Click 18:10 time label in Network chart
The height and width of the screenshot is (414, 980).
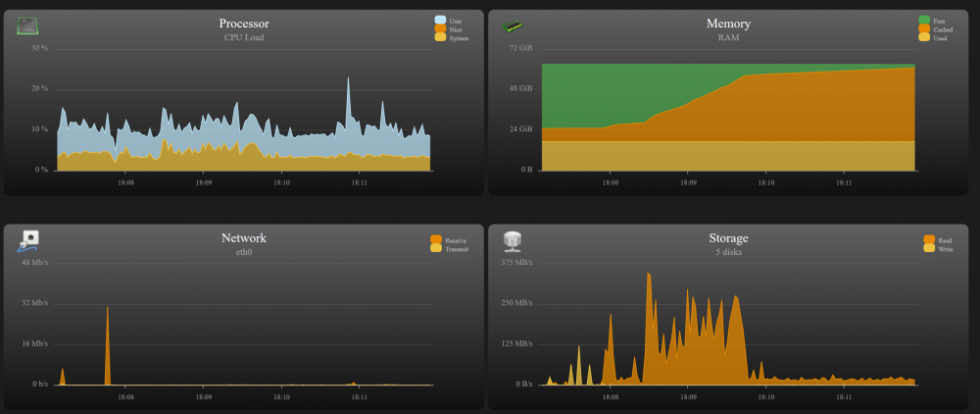click(282, 396)
